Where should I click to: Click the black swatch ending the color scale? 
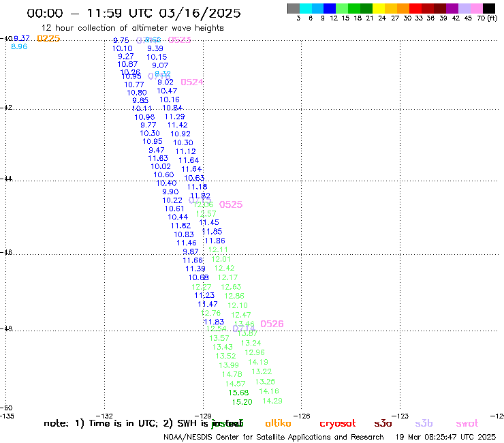pos(489,8)
